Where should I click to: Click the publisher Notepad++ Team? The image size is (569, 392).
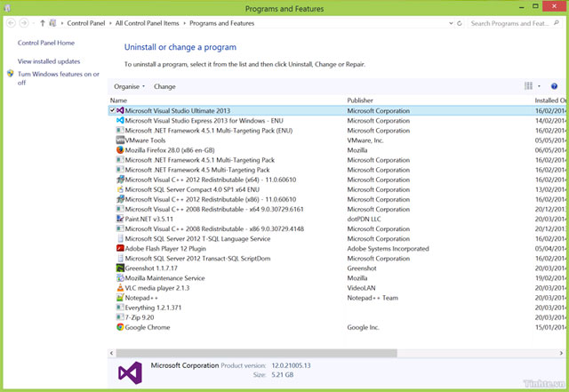tap(373, 298)
